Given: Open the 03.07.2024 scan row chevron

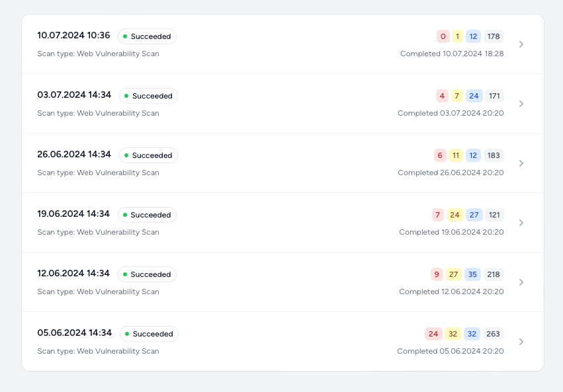Looking at the screenshot, I should tap(521, 104).
